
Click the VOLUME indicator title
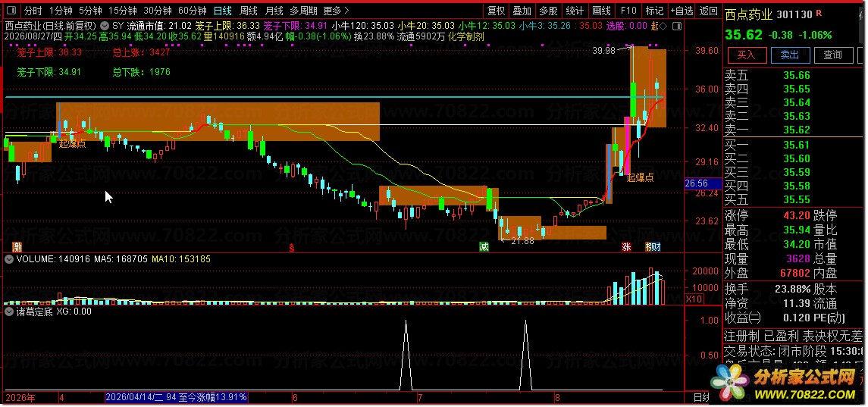pyautogui.click(x=36, y=259)
